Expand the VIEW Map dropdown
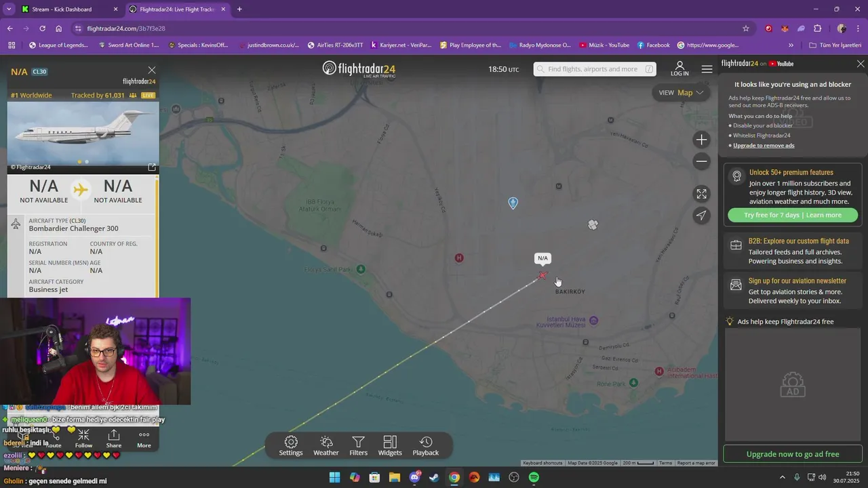This screenshot has width=868, height=488. (x=680, y=93)
